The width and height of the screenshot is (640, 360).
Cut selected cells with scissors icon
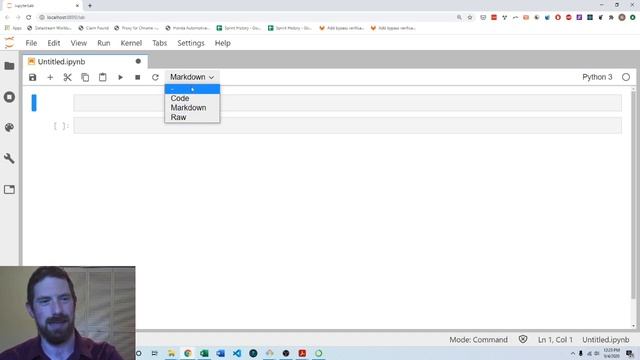(x=68, y=77)
